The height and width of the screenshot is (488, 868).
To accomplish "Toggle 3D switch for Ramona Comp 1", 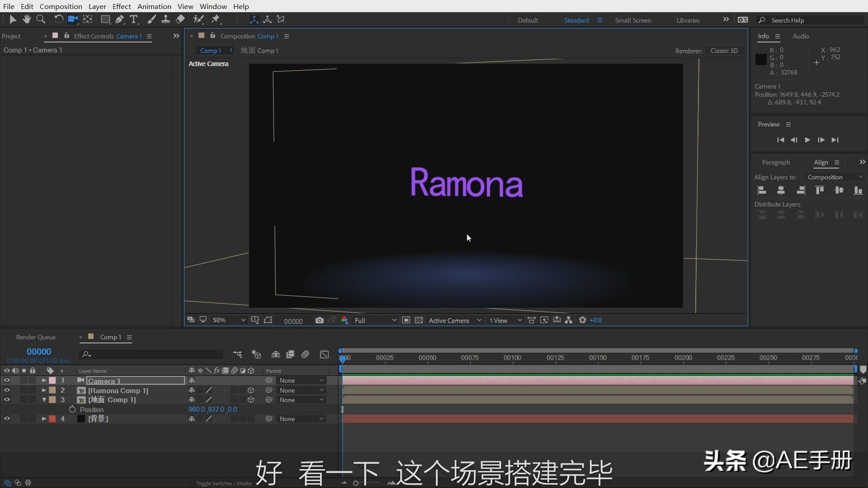I will tap(251, 390).
